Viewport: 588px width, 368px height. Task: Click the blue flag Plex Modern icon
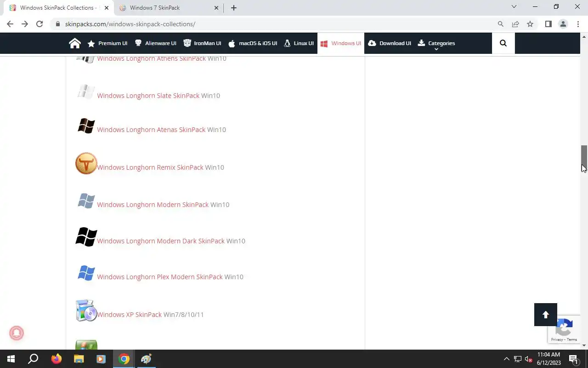(x=86, y=273)
